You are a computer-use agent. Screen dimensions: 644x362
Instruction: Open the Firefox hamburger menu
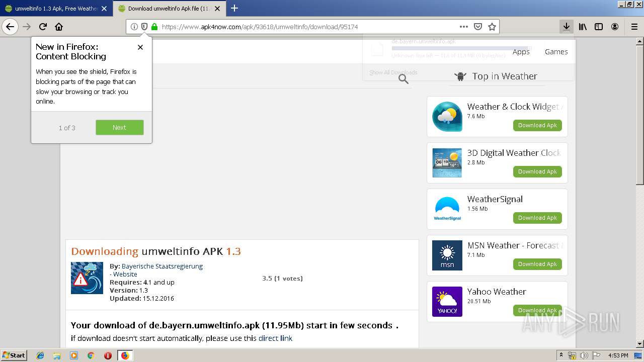634,27
